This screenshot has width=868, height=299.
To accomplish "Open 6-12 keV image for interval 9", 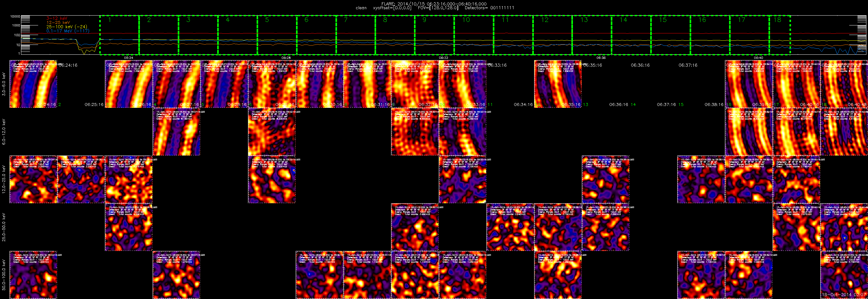I will pyautogui.click(x=415, y=132).
